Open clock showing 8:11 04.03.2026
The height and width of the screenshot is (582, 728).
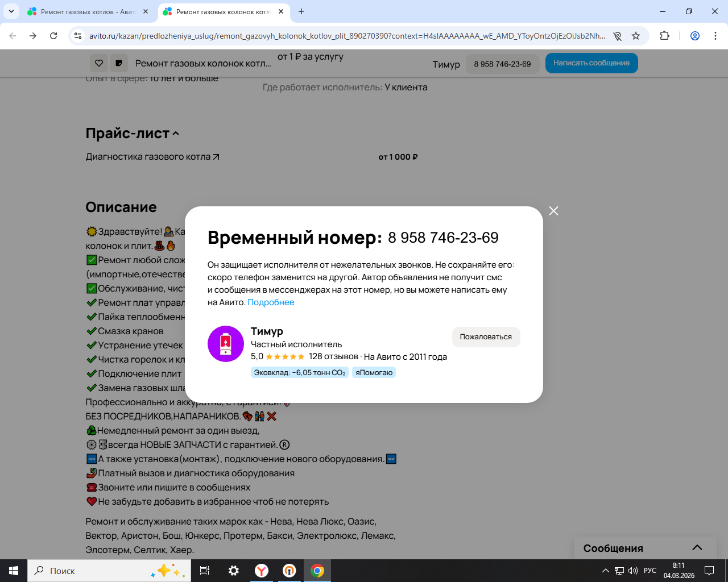click(679, 571)
